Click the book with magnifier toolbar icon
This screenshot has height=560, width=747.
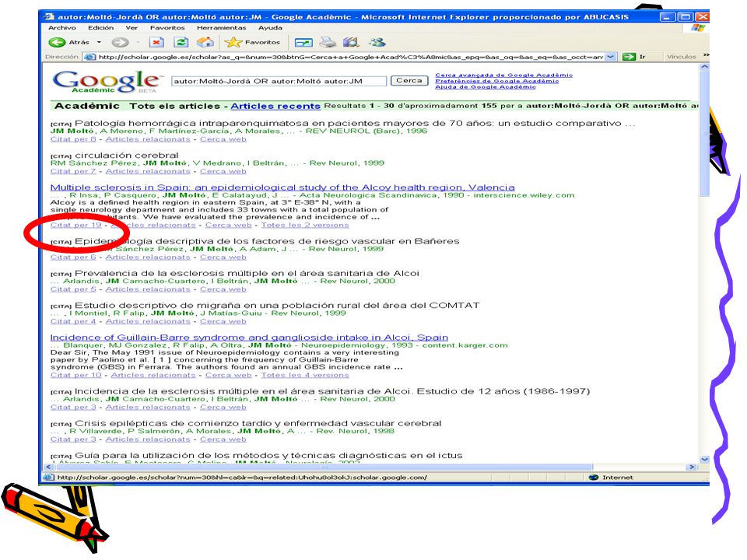pyautogui.click(x=351, y=42)
